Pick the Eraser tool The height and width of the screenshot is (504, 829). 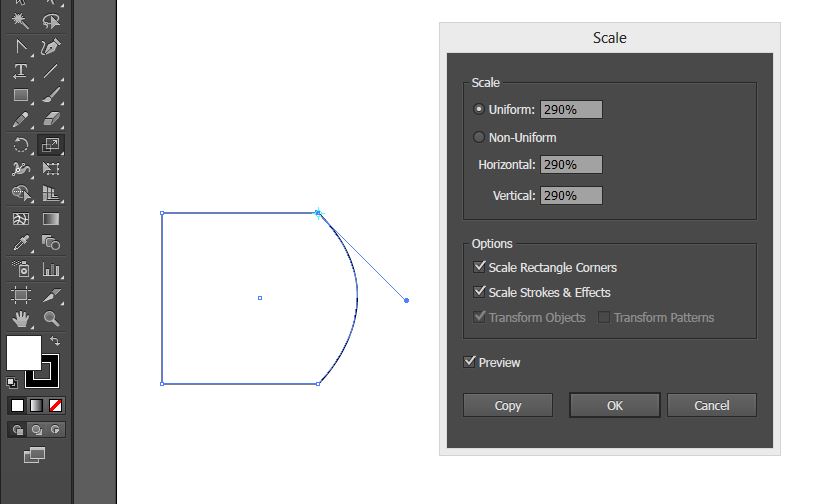51,120
